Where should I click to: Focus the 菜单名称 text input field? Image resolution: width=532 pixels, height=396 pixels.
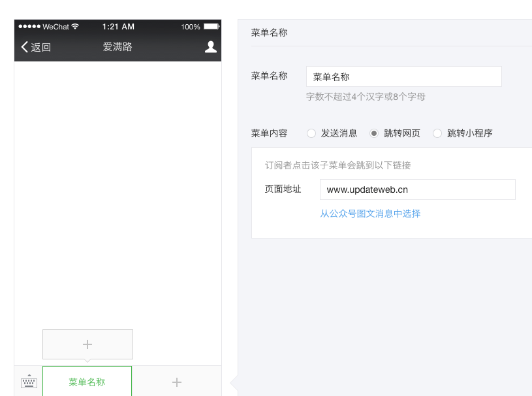click(403, 76)
